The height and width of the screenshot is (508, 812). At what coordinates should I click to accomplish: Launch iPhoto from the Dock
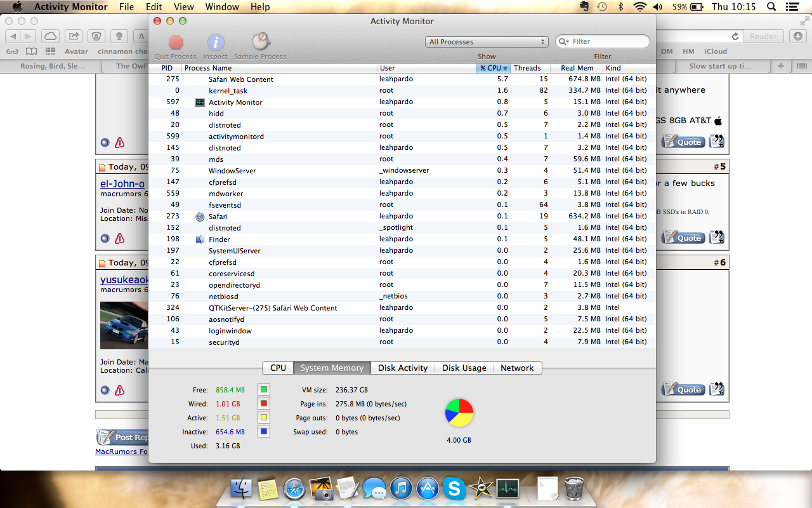point(322,488)
